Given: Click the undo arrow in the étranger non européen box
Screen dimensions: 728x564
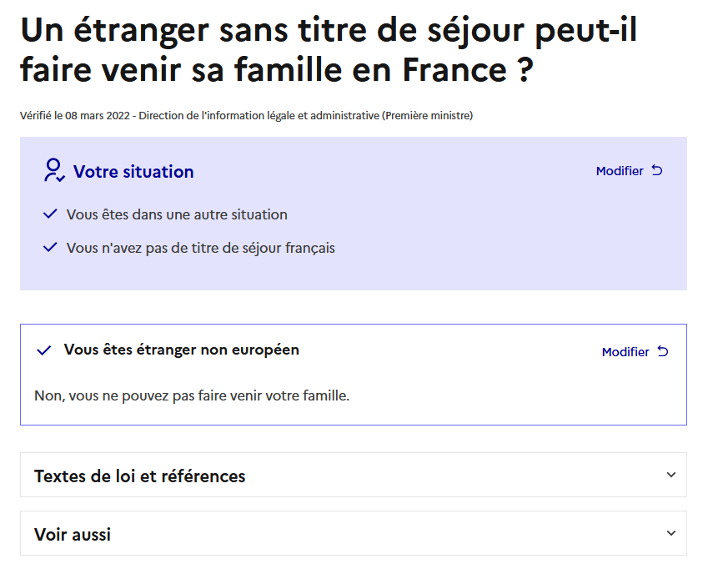Looking at the screenshot, I should point(663,351).
